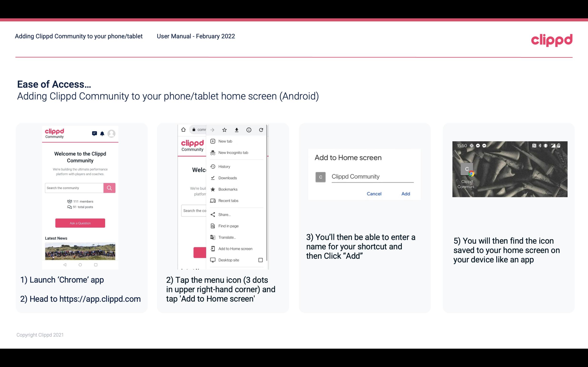Click the search icon in community panel

coord(109,188)
